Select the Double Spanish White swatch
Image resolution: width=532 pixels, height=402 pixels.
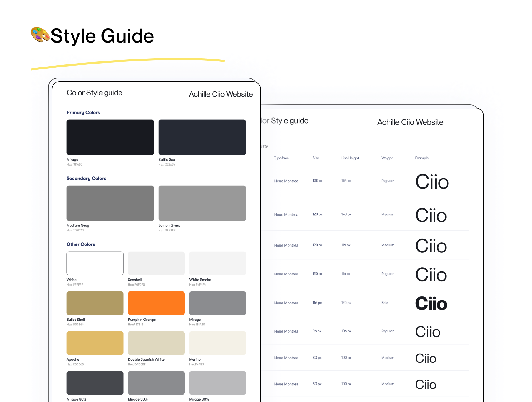[156, 343]
